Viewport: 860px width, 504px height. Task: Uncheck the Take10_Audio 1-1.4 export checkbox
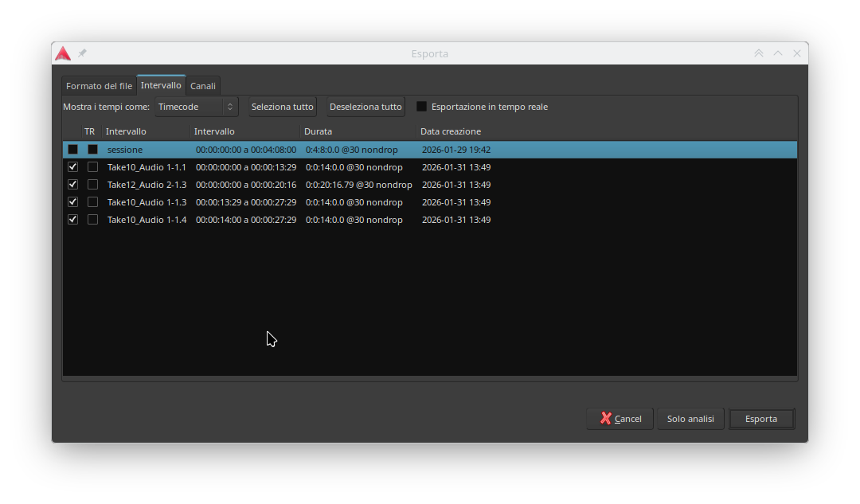tap(73, 220)
